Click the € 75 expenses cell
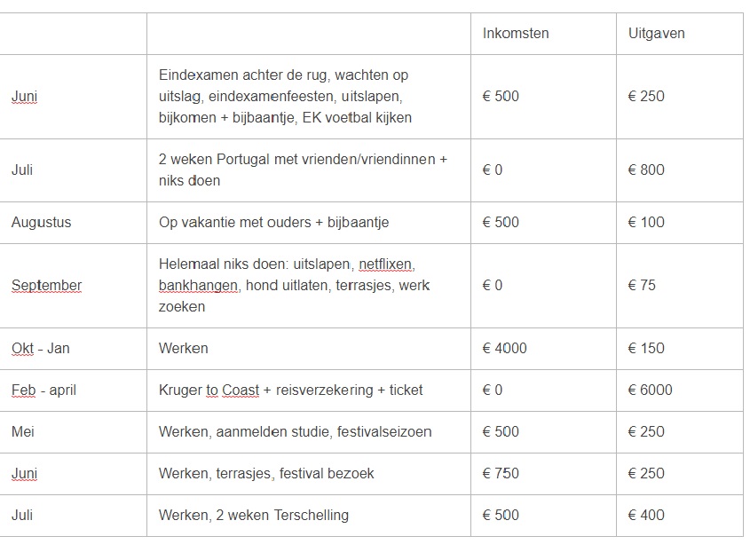This screenshot has height=560, width=750. [x=643, y=286]
